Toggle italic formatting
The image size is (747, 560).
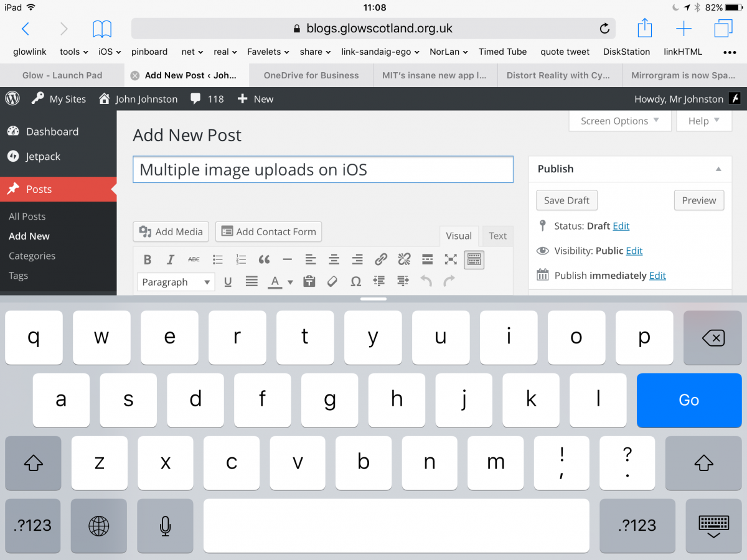click(171, 259)
